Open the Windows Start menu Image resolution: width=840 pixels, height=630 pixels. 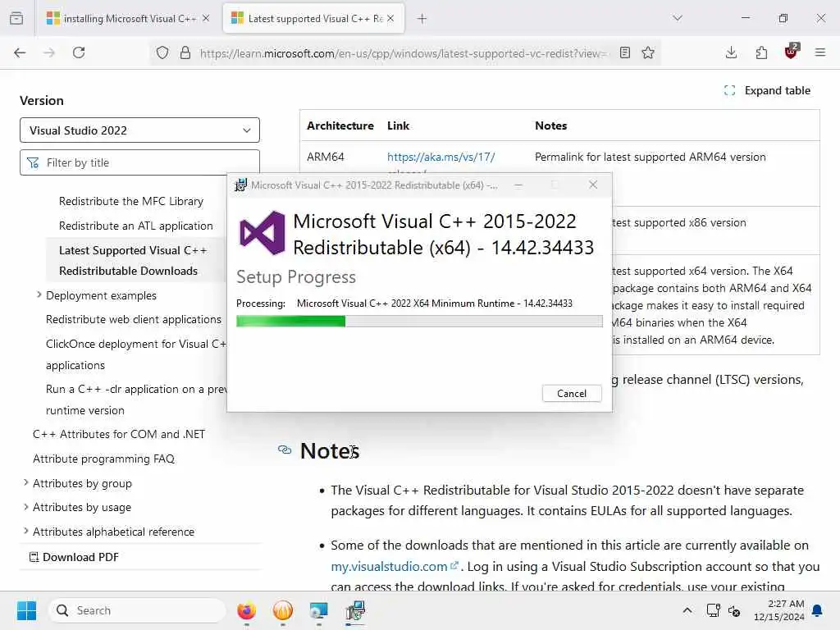[x=26, y=610]
